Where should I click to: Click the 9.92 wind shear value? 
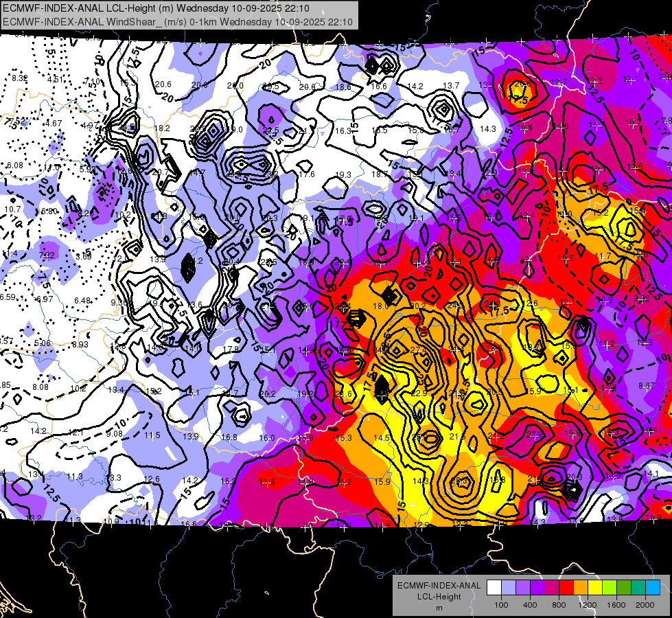642,298
